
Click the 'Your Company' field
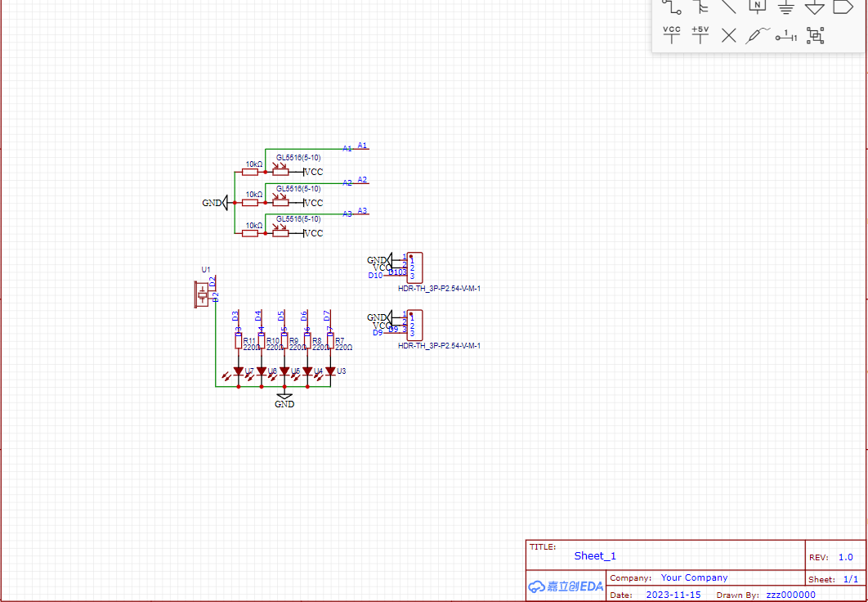694,577
